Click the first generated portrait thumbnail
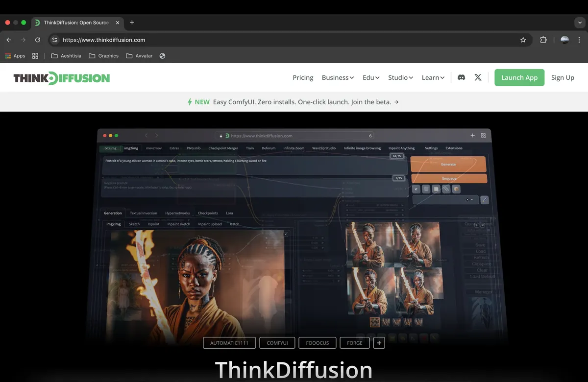 tap(374, 322)
